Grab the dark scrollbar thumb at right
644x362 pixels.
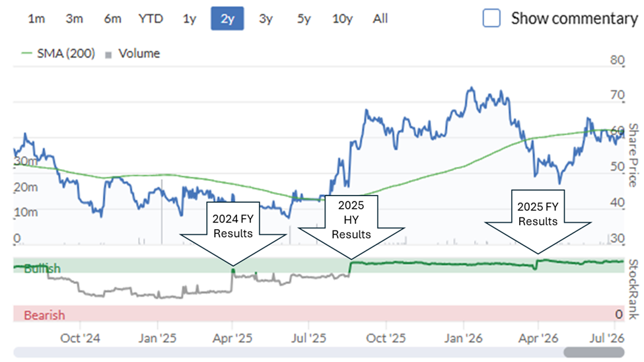pos(594,352)
